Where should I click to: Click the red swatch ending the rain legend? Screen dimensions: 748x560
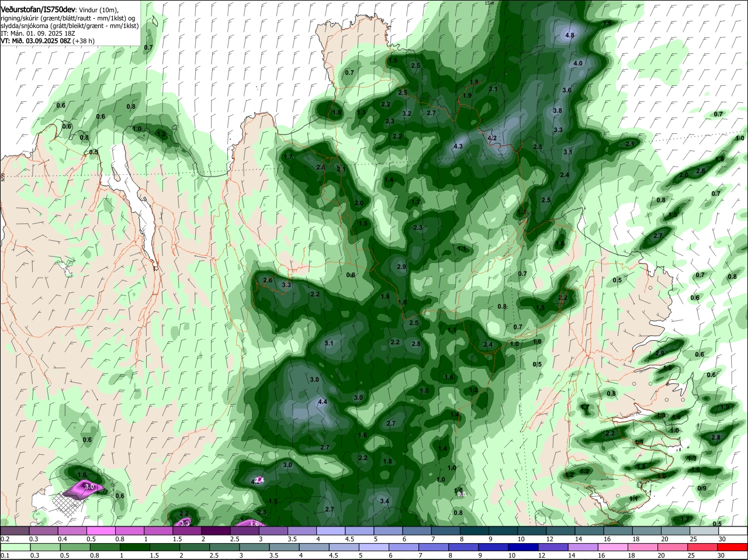733,548
